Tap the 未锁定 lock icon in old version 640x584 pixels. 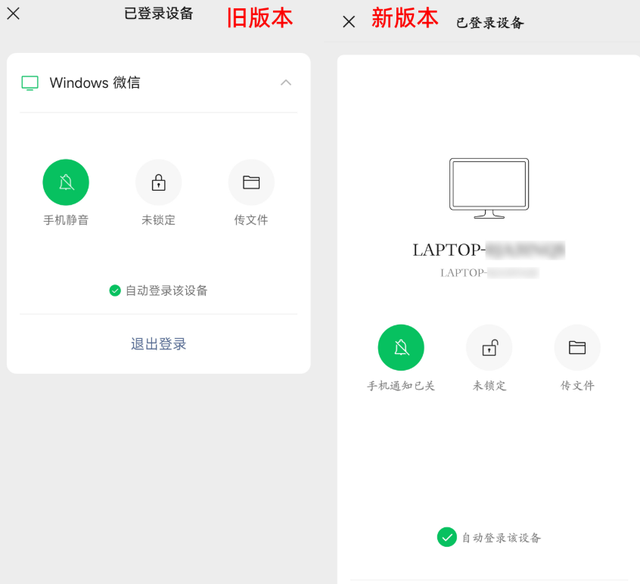[158, 182]
